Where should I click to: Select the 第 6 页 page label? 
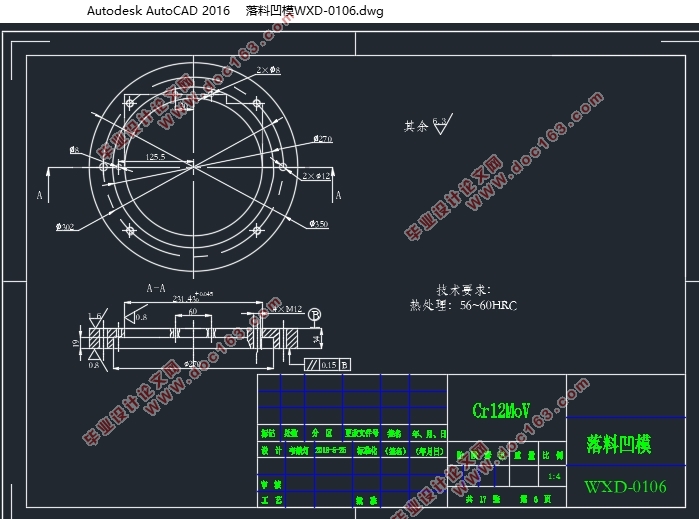(535, 499)
